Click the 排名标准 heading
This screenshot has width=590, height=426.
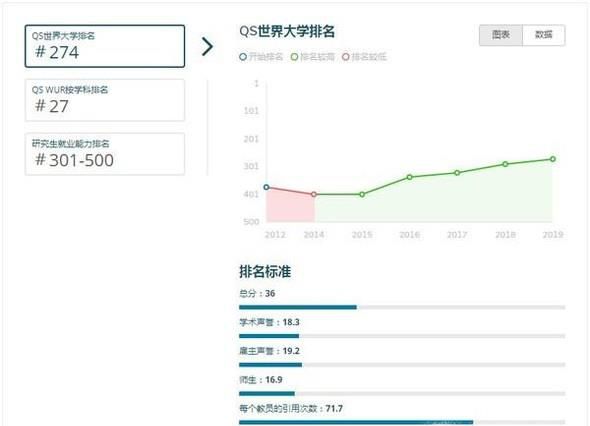click(265, 271)
